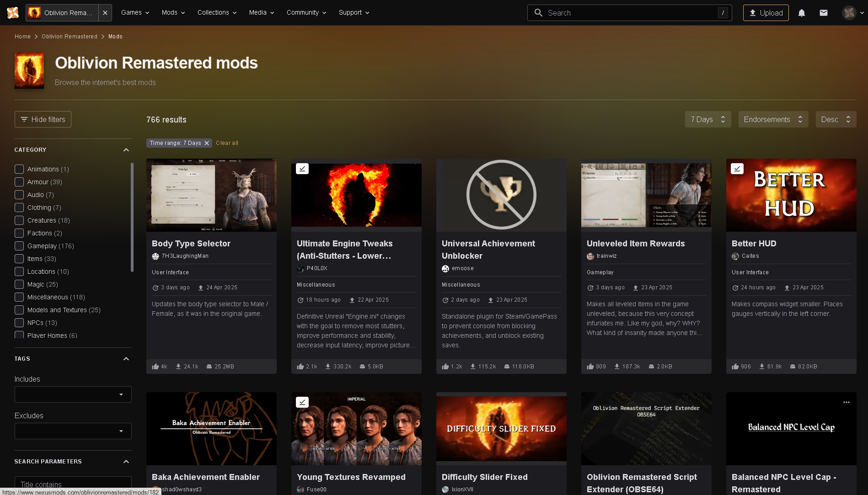Open the Support menu
868x495 pixels.
pyautogui.click(x=354, y=13)
